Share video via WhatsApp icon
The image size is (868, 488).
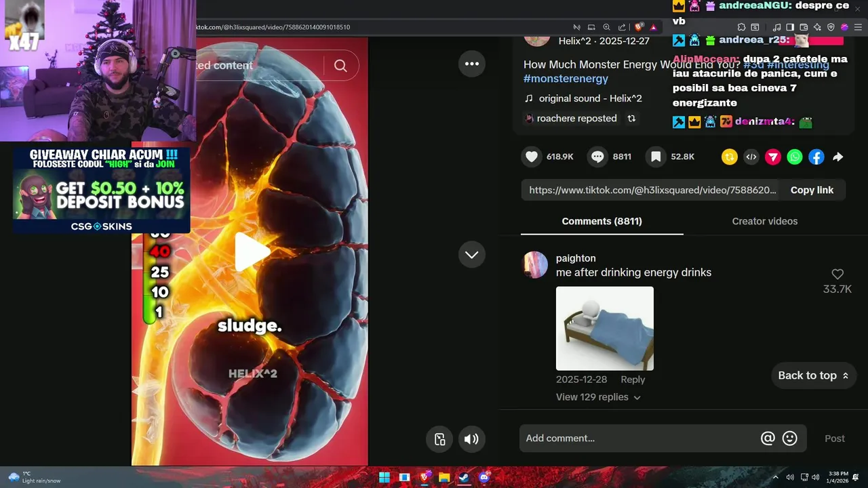[795, 157]
